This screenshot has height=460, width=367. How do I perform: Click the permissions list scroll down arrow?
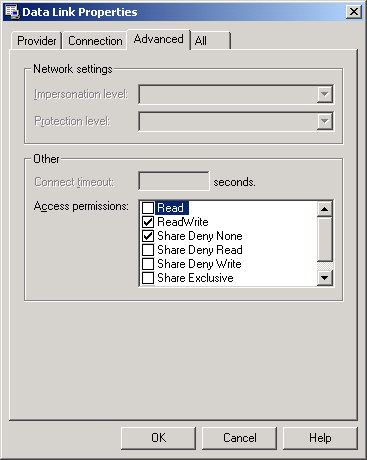(x=324, y=277)
